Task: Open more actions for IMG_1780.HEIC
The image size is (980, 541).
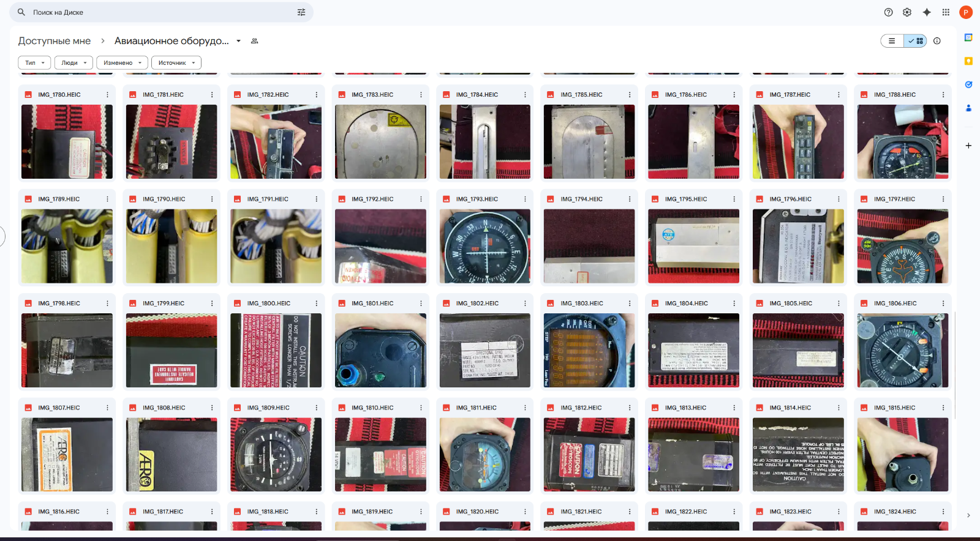Action: [107, 95]
